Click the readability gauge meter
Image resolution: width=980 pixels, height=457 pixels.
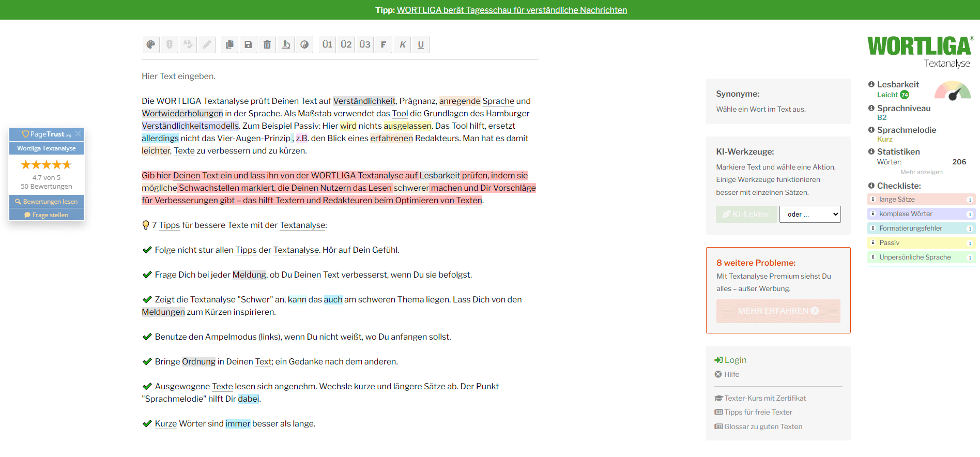point(953,90)
